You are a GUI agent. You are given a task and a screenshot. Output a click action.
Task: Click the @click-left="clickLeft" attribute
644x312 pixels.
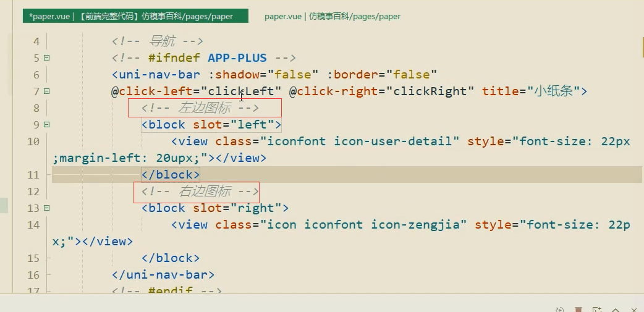pyautogui.click(x=196, y=91)
